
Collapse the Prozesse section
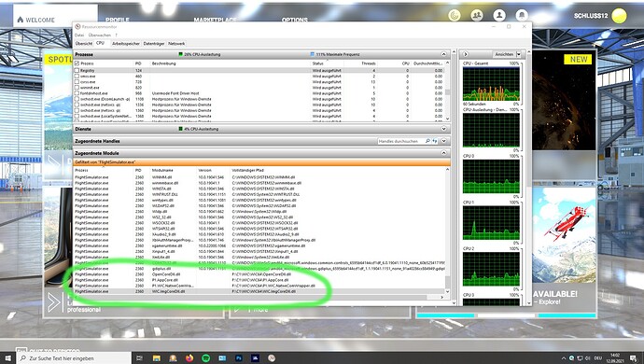(443, 54)
